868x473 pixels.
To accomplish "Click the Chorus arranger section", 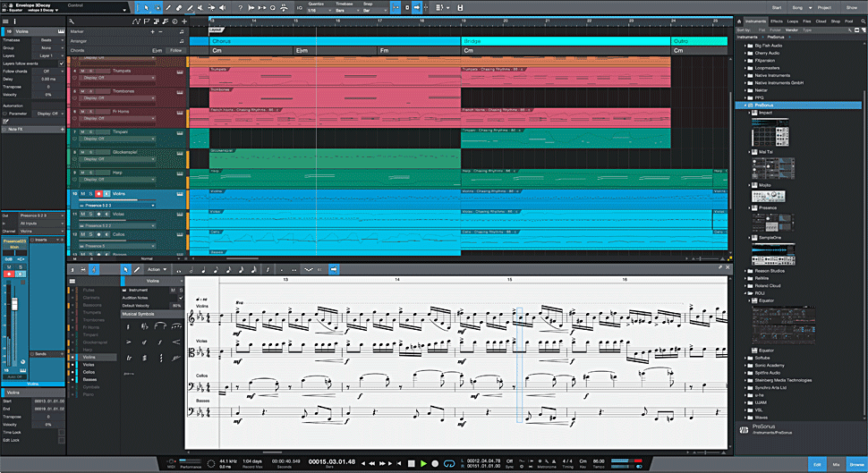I will coord(335,41).
